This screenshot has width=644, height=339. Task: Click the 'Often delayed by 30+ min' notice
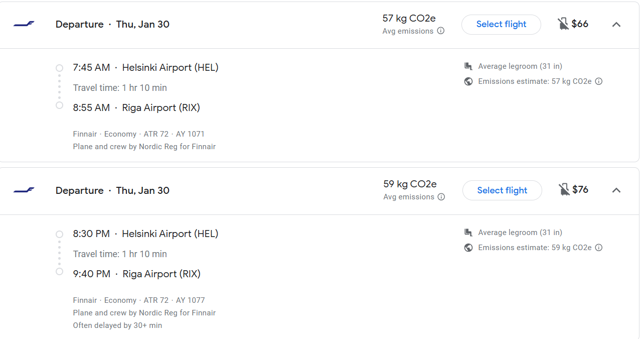117,325
